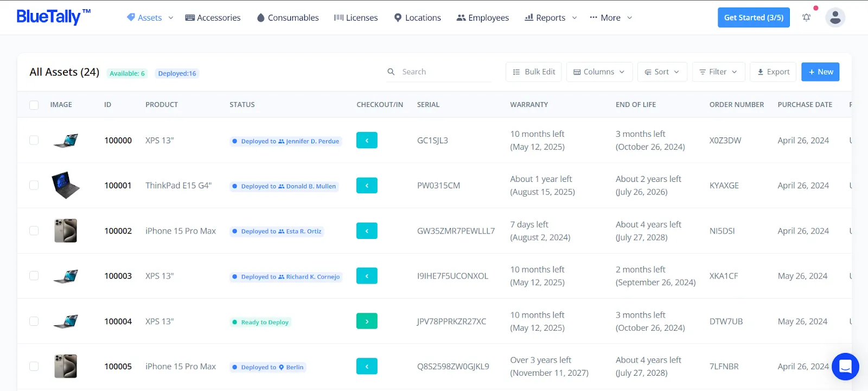Open iPhone image of asset 100002
This screenshot has height=391, width=868.
(x=66, y=231)
